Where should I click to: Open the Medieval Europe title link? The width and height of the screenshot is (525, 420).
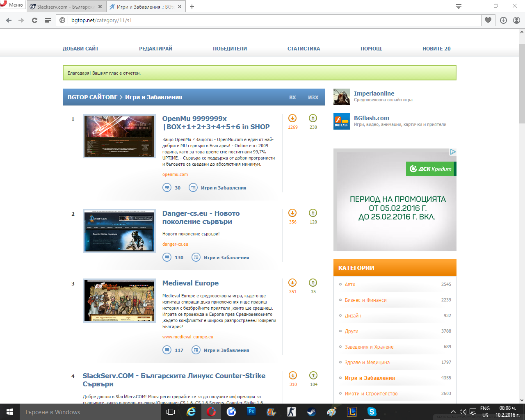[190, 283]
